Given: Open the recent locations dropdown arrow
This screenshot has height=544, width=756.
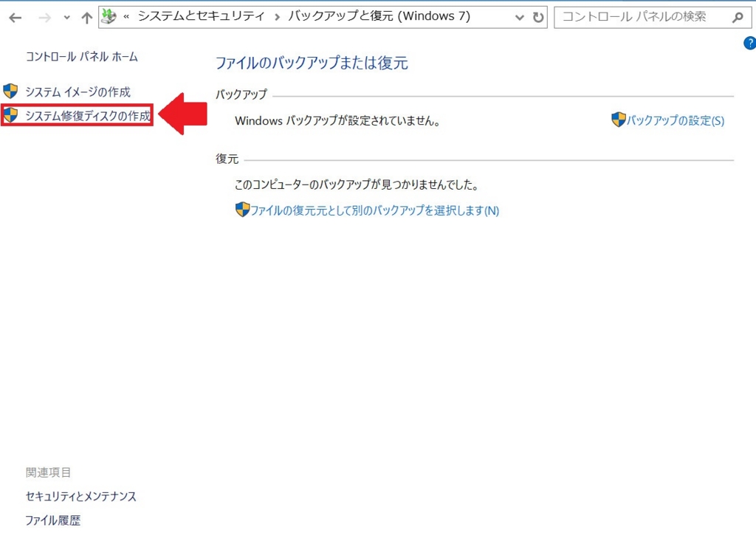Looking at the screenshot, I should [x=66, y=18].
